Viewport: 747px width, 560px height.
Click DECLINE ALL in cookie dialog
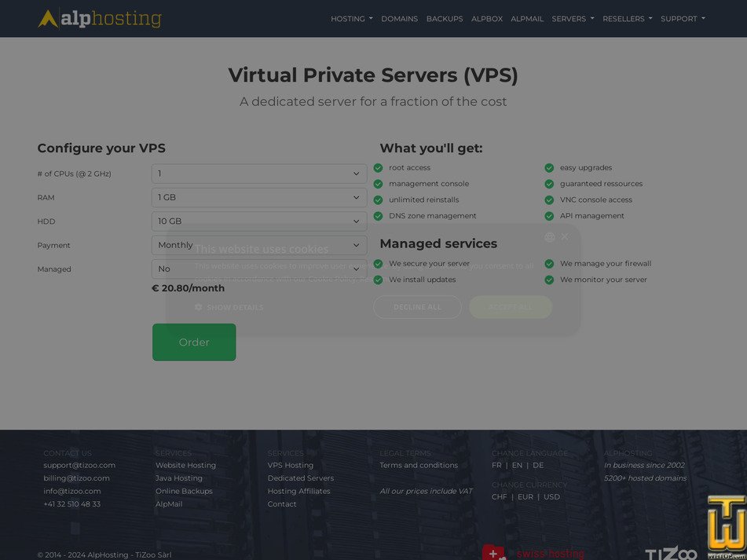[417, 307]
